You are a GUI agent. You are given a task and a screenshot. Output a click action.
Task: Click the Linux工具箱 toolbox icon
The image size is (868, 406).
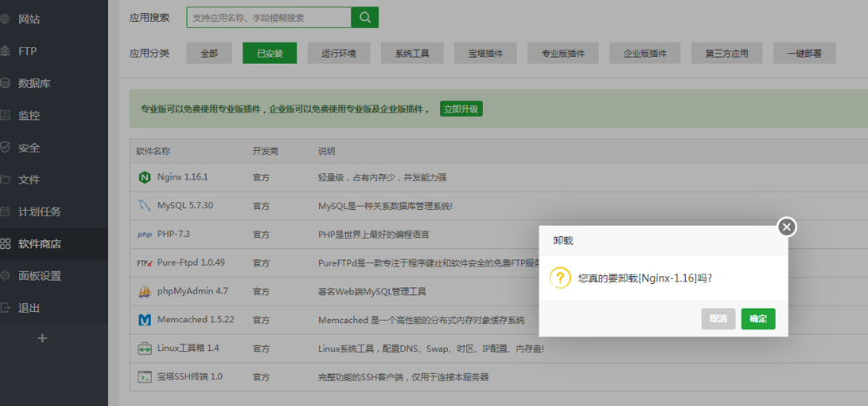click(x=145, y=348)
